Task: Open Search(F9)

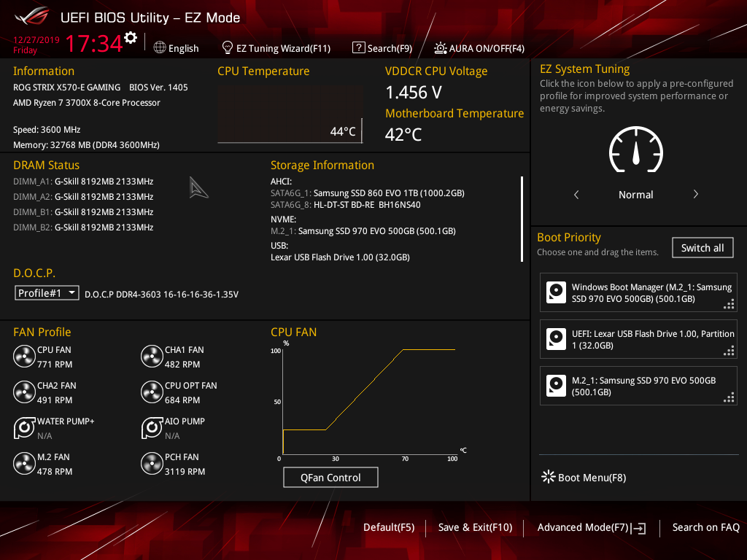Action: 390,48
